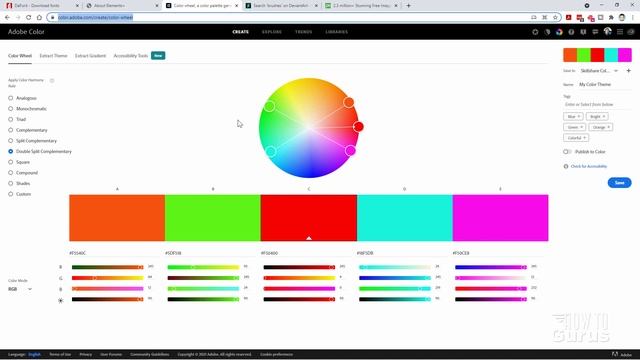Open a new browser tab
The width and height of the screenshot is (640, 360).
point(409,6)
